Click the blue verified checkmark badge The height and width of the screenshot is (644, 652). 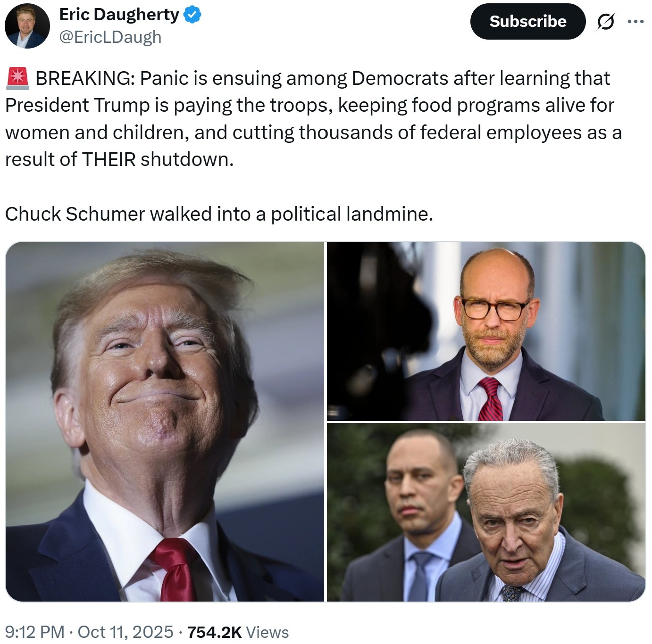coord(192,15)
